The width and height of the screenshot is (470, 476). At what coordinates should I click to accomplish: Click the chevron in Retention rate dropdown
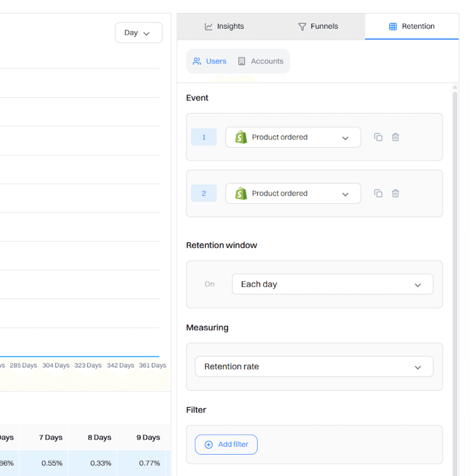(418, 367)
